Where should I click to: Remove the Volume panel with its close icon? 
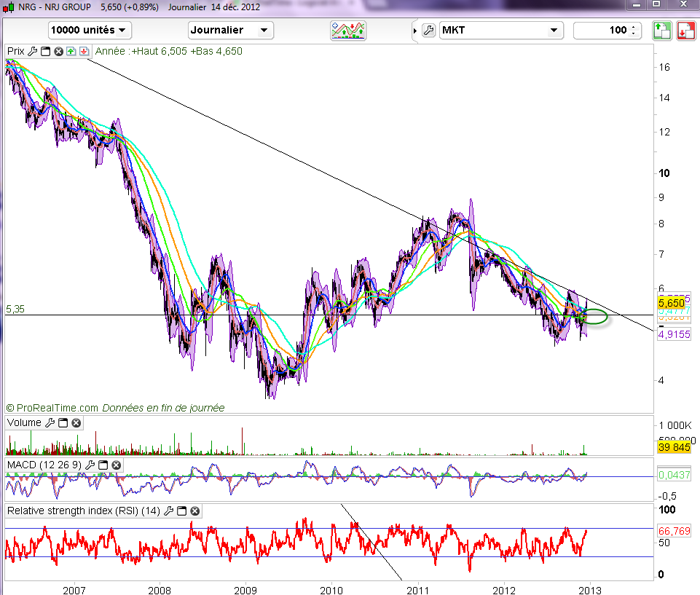pos(76,422)
